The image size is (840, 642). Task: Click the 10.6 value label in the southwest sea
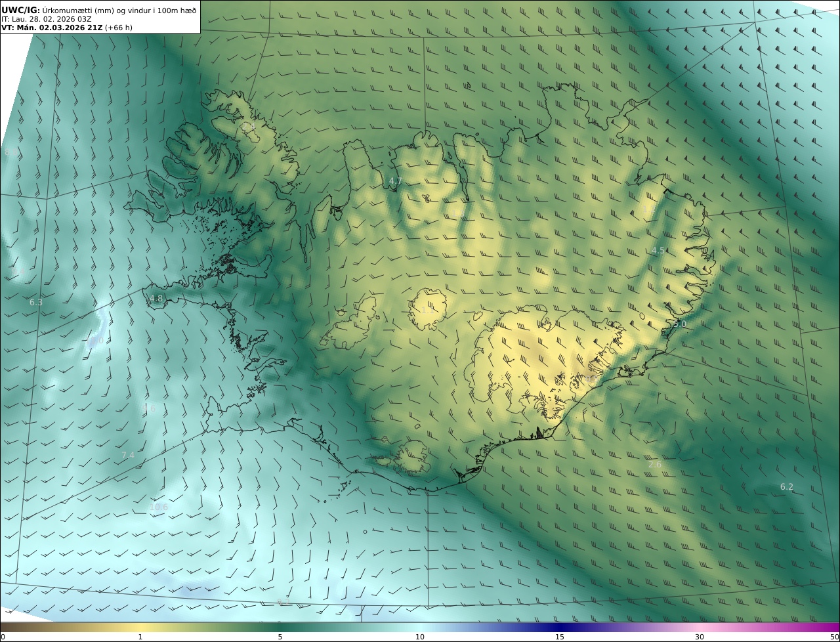point(159,507)
